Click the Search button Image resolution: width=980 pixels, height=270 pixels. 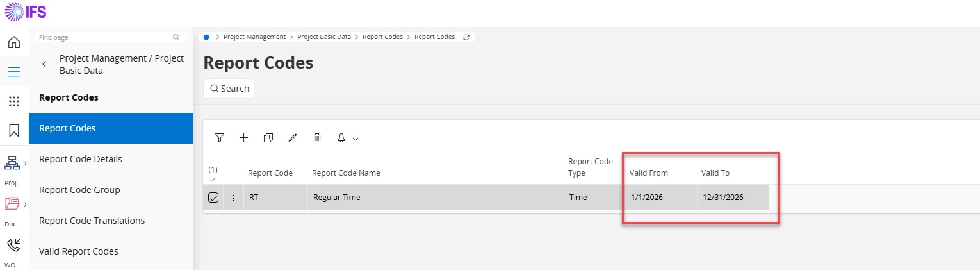coord(229,89)
